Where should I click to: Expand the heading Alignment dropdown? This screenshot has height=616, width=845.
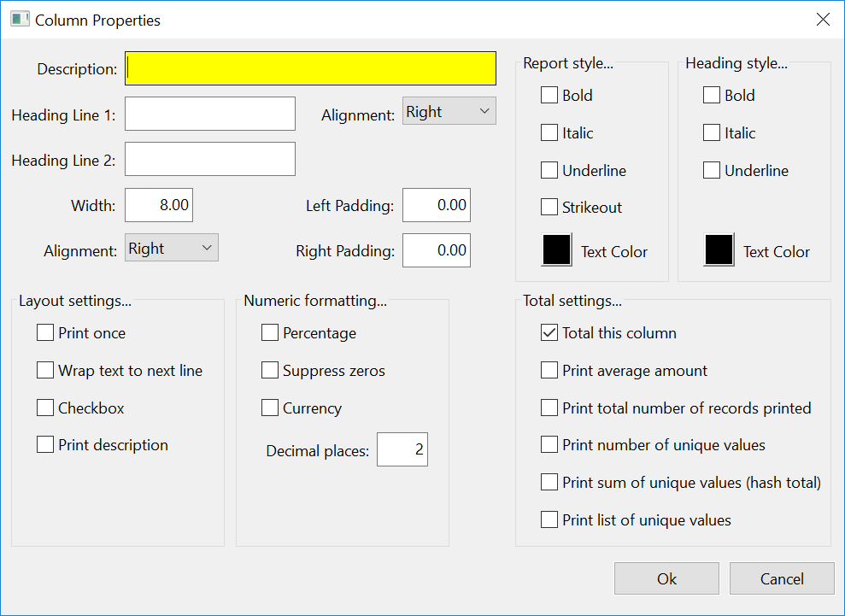point(449,112)
